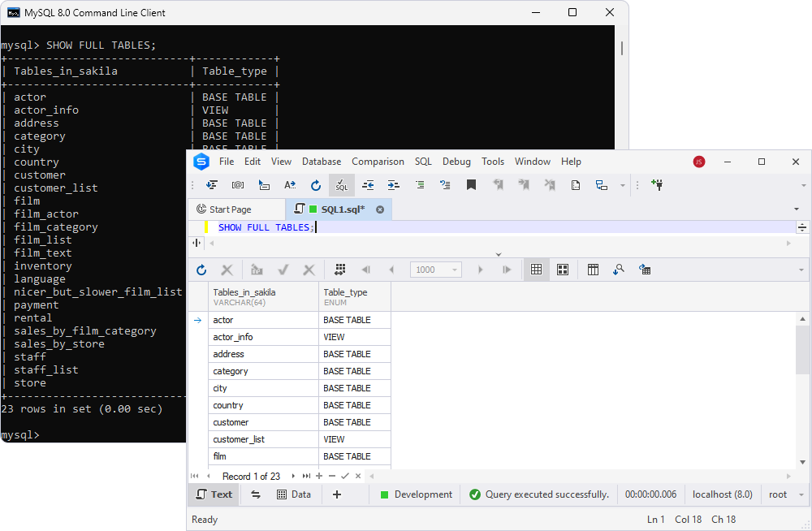812x531 pixels.
Task: Open the 1000 page size combo box
Action: (435, 270)
